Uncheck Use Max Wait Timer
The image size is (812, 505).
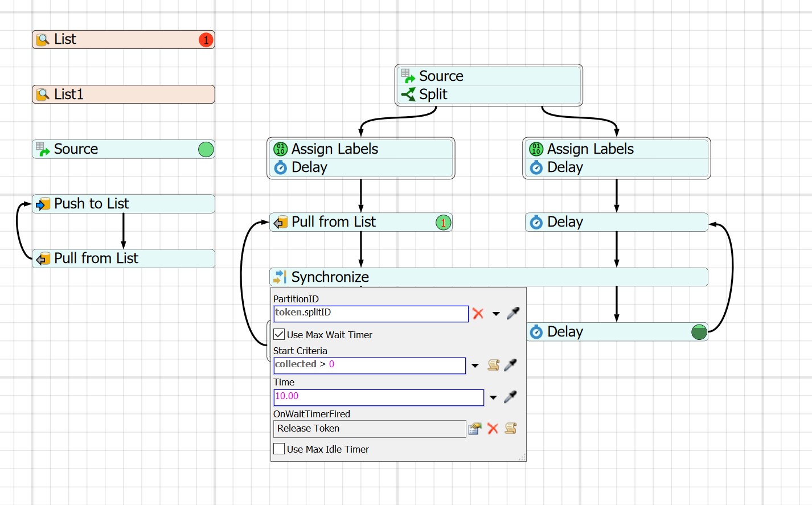point(280,335)
